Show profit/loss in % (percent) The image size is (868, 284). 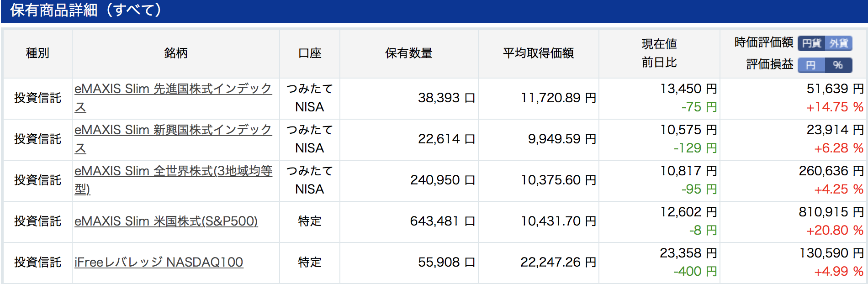[839, 65]
